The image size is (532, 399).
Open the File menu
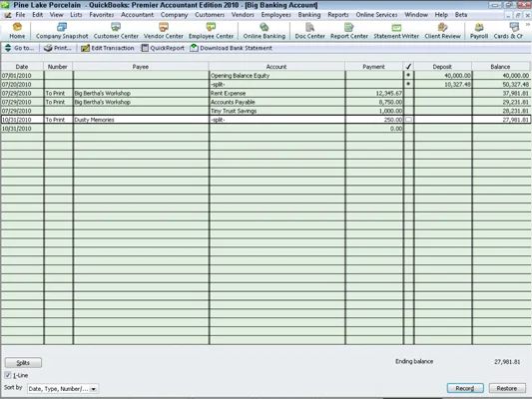pos(20,15)
